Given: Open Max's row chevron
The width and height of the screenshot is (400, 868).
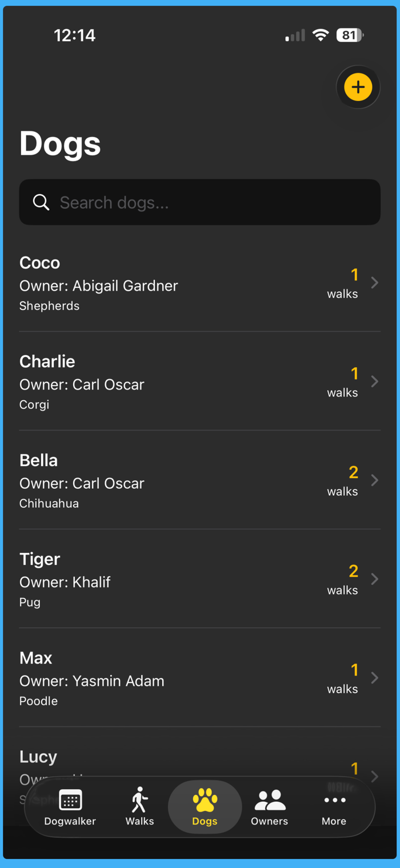Looking at the screenshot, I should click(x=375, y=678).
